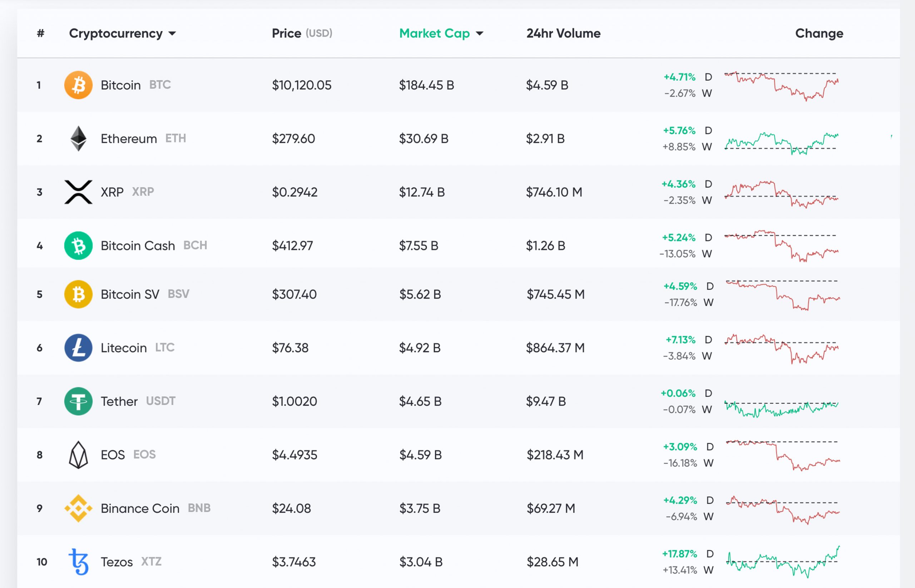The height and width of the screenshot is (588, 915).
Task: Click Bitcoin market cap $184.45 B
Action: pos(426,85)
